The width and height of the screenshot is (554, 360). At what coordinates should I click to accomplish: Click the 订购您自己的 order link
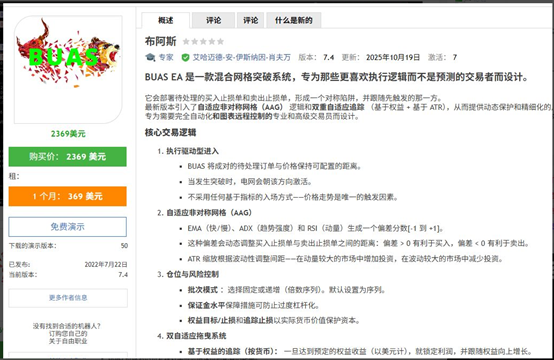pos(68,334)
